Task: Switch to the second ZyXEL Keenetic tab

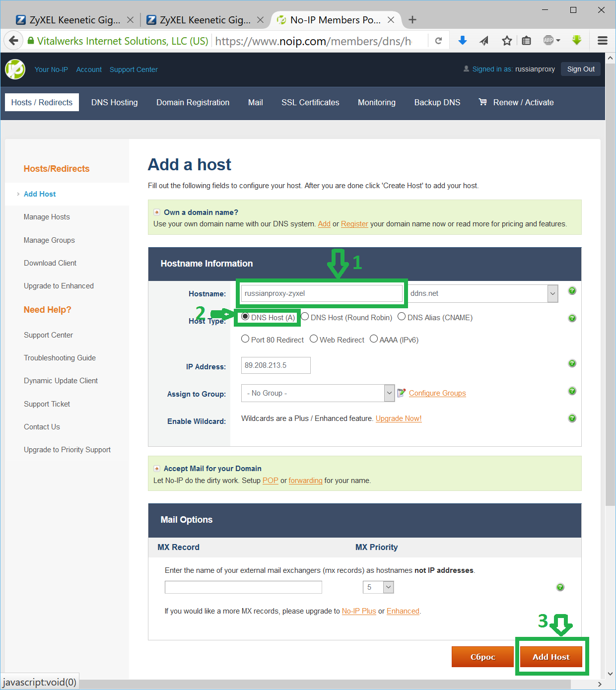Action: (x=205, y=20)
